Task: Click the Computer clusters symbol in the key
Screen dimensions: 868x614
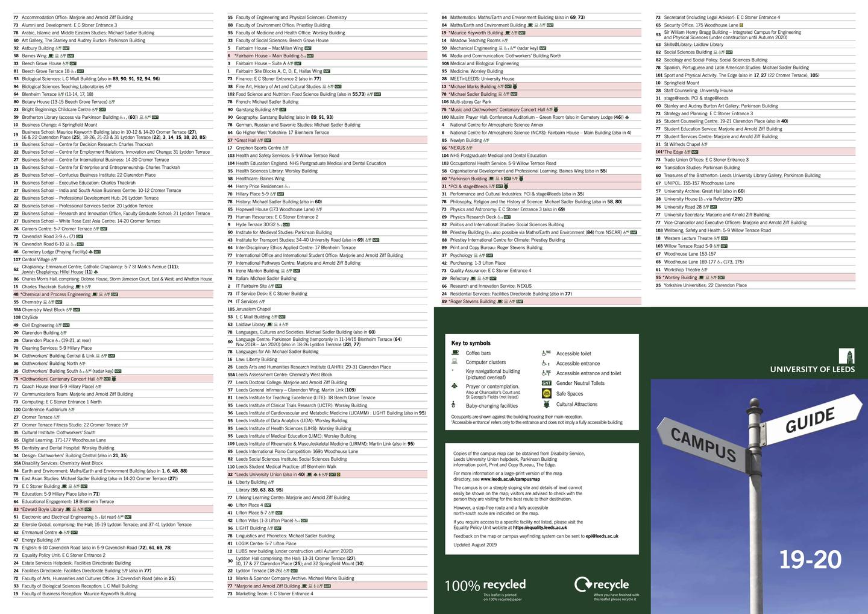Action: (x=455, y=362)
